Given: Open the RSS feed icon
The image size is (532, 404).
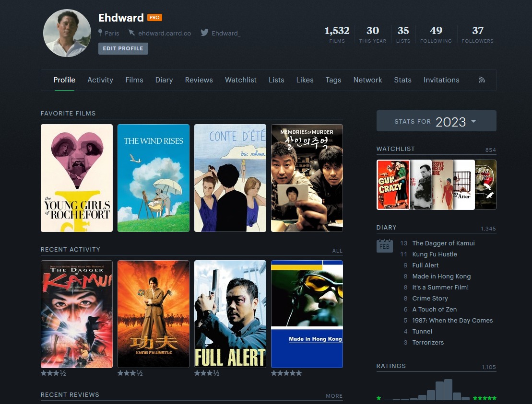Looking at the screenshot, I should (482, 80).
